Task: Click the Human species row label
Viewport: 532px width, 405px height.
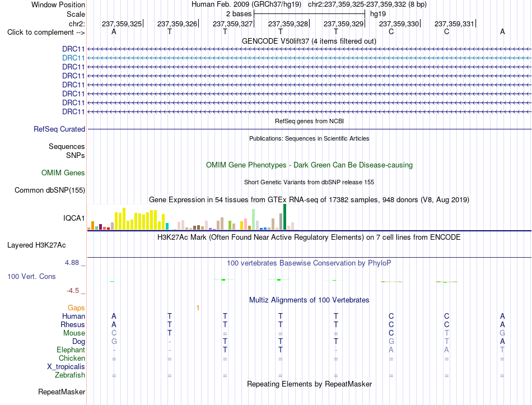Action: [73, 316]
